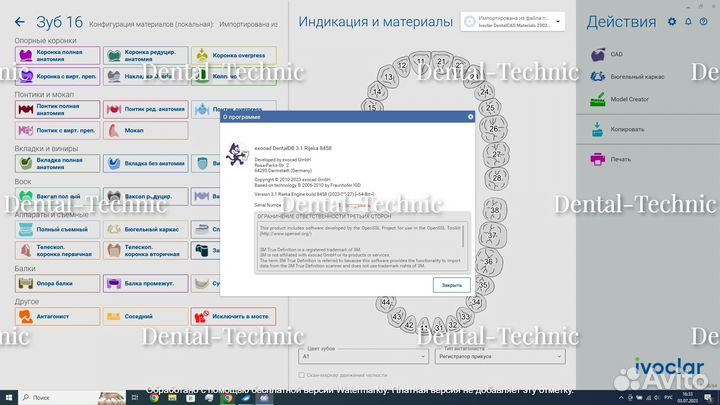720x405 pixels.
Task: Open Task View on the taskbar
Action: (x=135, y=398)
